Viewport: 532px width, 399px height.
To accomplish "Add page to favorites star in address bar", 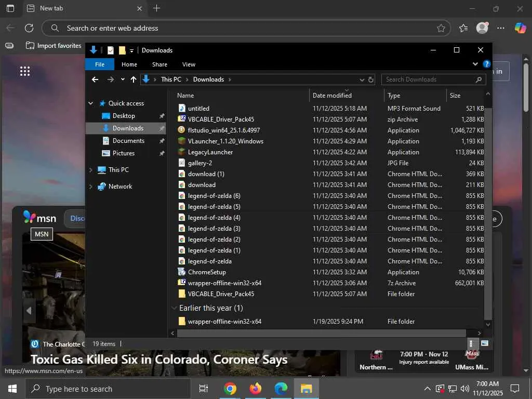I will (x=441, y=28).
